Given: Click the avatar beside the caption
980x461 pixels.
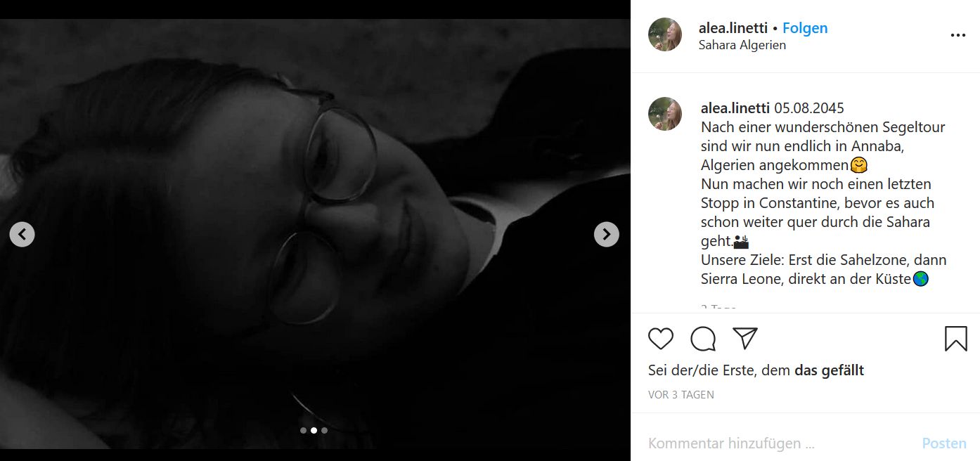Looking at the screenshot, I should click(x=665, y=114).
